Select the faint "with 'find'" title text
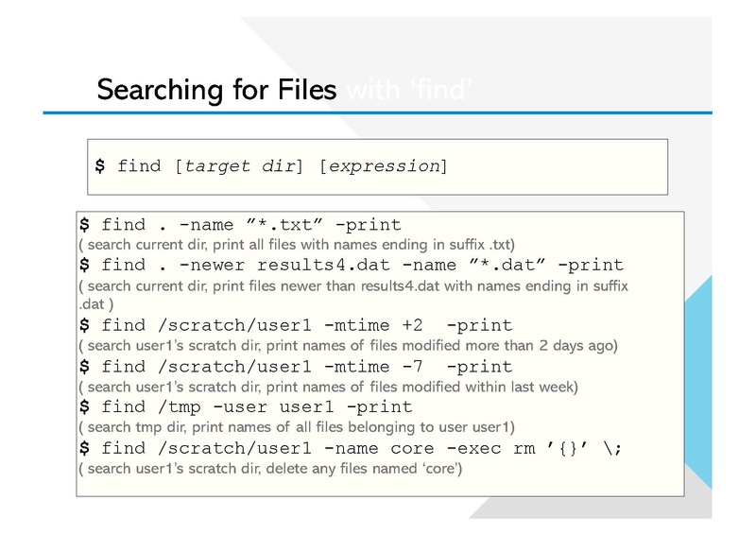 409,90
